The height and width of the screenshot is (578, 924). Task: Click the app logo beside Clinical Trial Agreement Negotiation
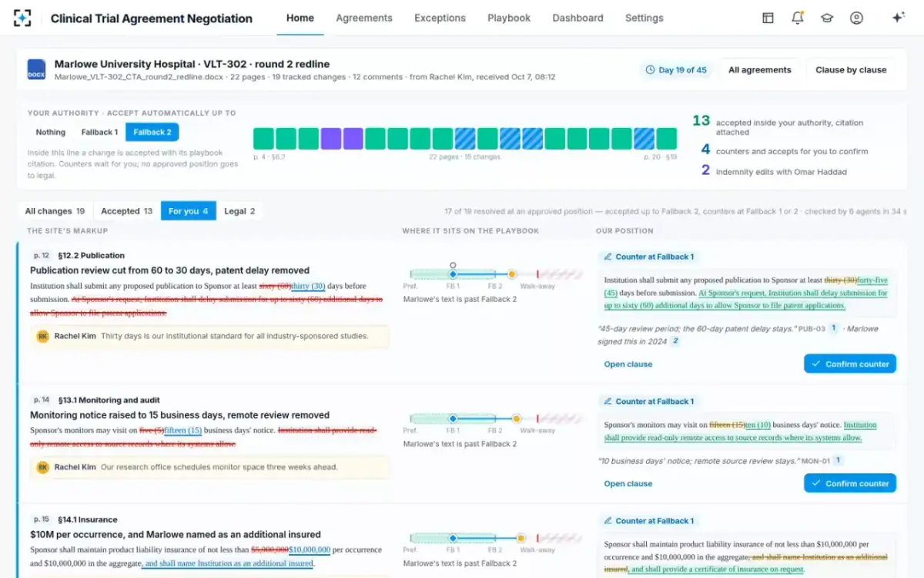(22, 18)
